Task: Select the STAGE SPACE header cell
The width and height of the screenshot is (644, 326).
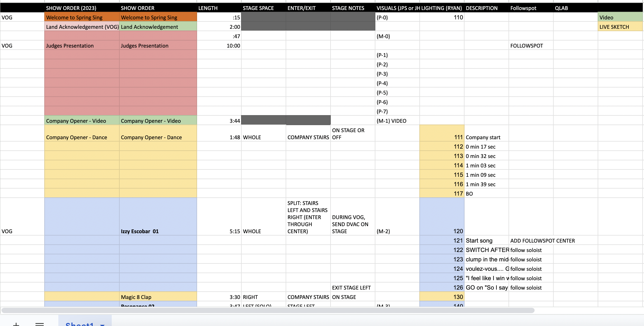Action: [263, 8]
